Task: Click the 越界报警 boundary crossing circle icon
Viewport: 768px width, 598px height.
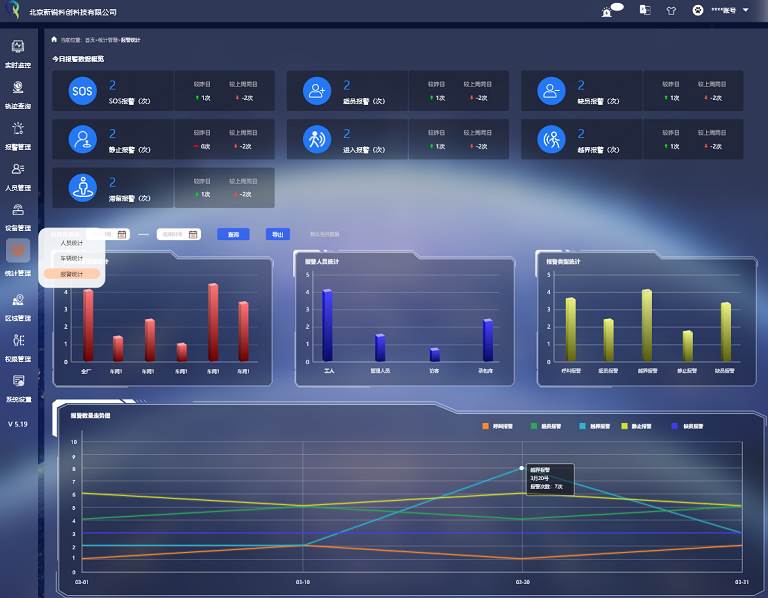Action: pos(551,139)
